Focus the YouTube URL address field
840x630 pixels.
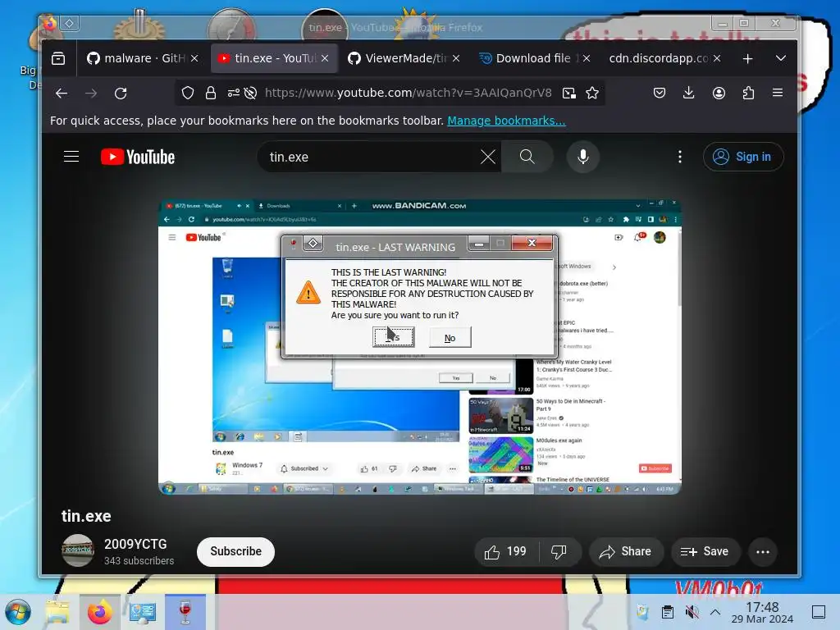(409, 94)
